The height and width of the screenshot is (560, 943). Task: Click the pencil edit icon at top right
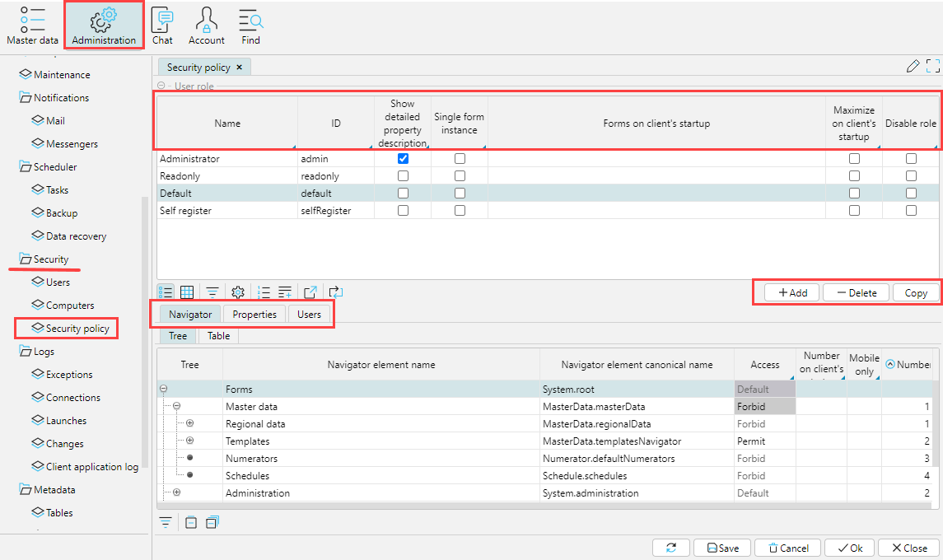[913, 67]
